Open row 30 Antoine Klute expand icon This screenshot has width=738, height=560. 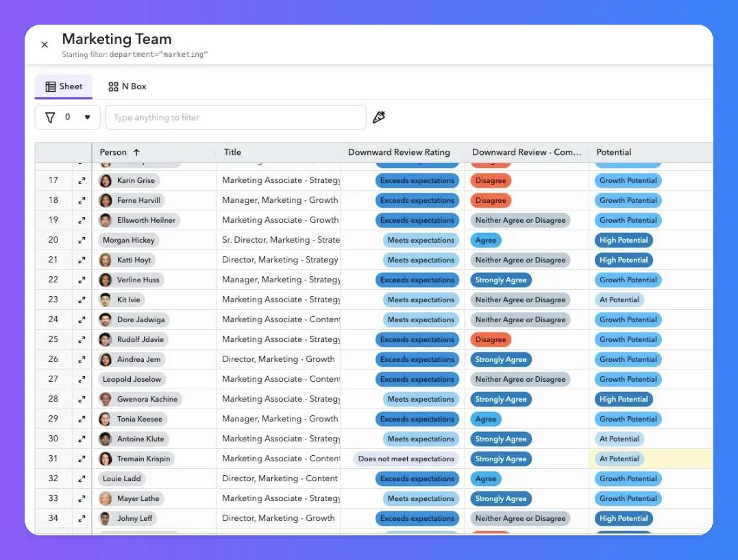[82, 439]
